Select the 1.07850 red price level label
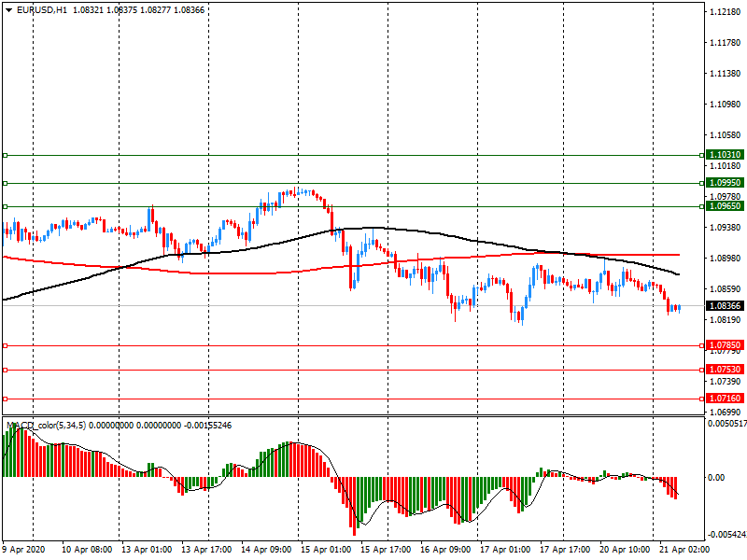 [x=726, y=345]
